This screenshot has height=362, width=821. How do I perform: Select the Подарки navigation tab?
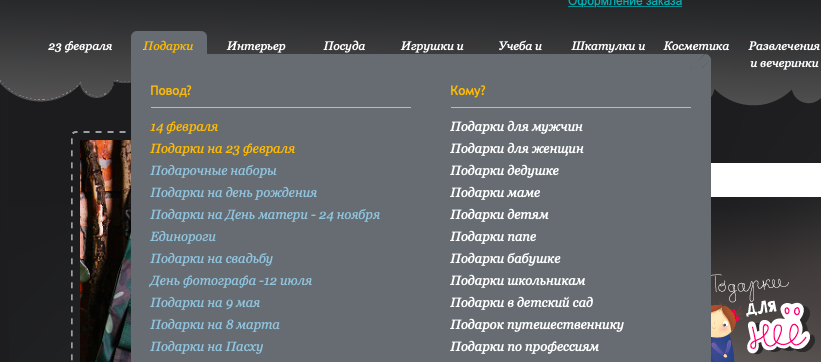click(168, 46)
